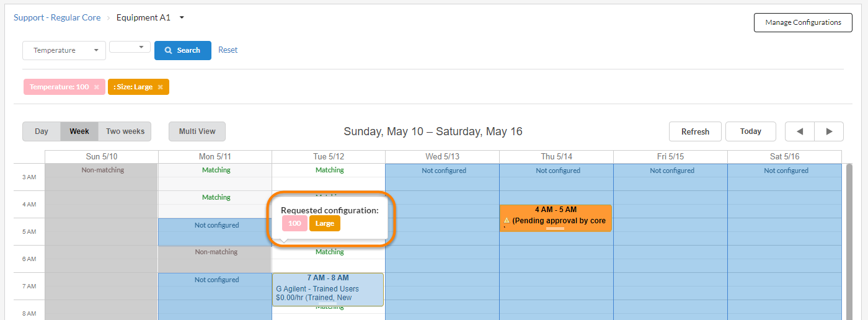Viewport: 868px width, 320px height.
Task: Open Multi View
Action: point(197,131)
